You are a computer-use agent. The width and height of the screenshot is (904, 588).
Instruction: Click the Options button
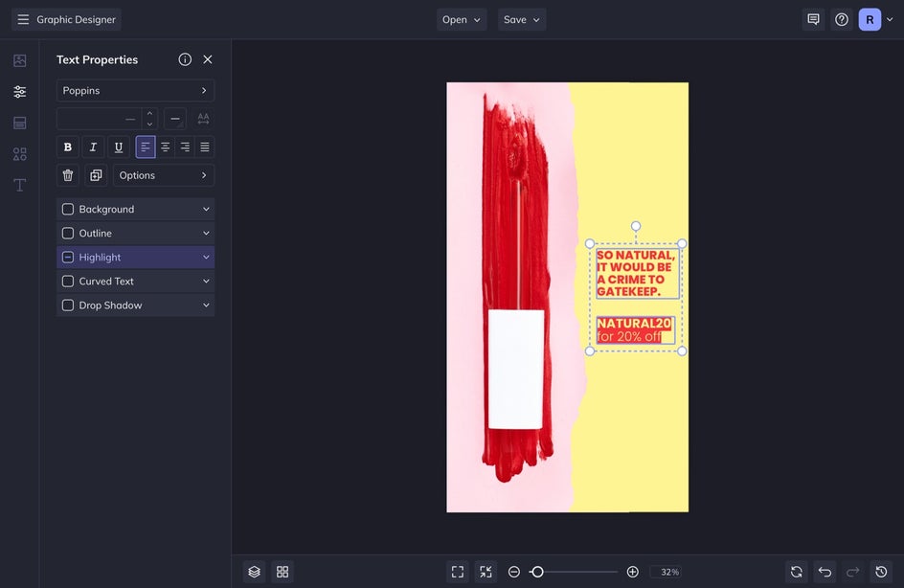click(164, 175)
